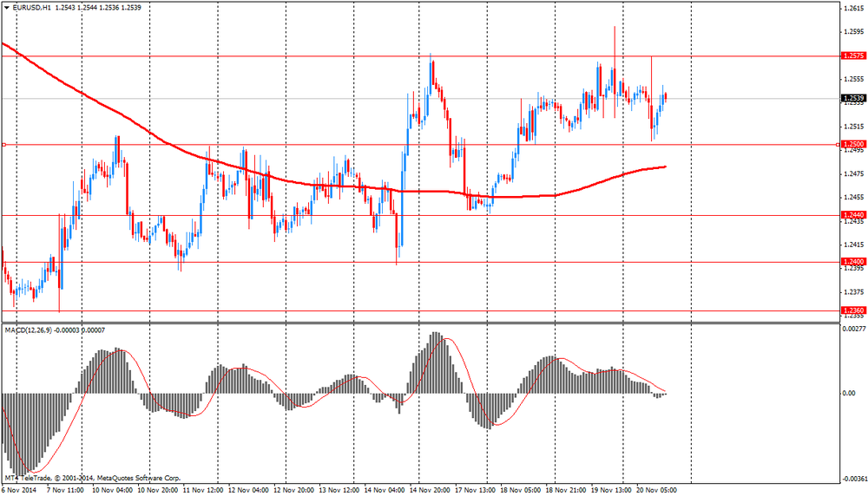Click the 12 Nov 04:00 time label
This screenshot has height=496, width=868.
248,490
